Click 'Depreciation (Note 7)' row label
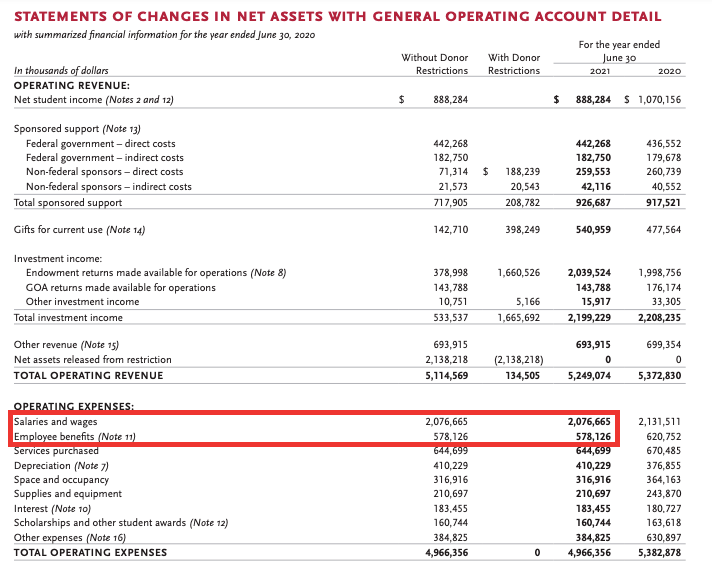This screenshot has width=712, height=570. (61, 466)
